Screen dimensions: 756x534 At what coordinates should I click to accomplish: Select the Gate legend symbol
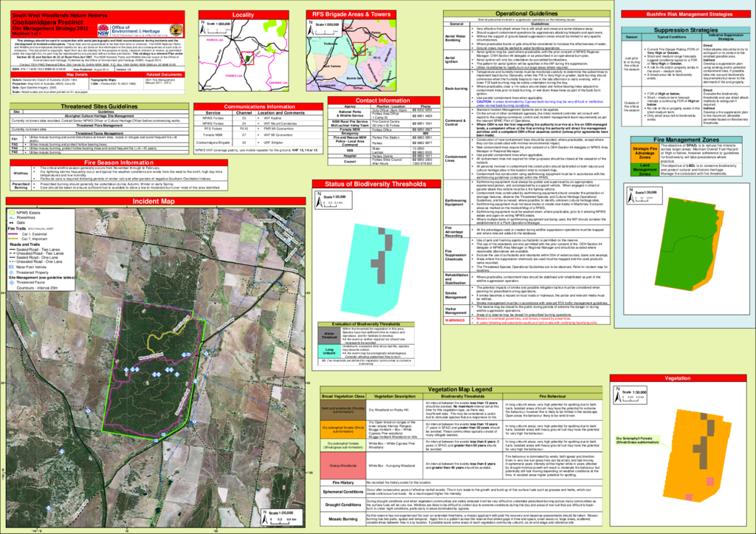tap(12, 223)
